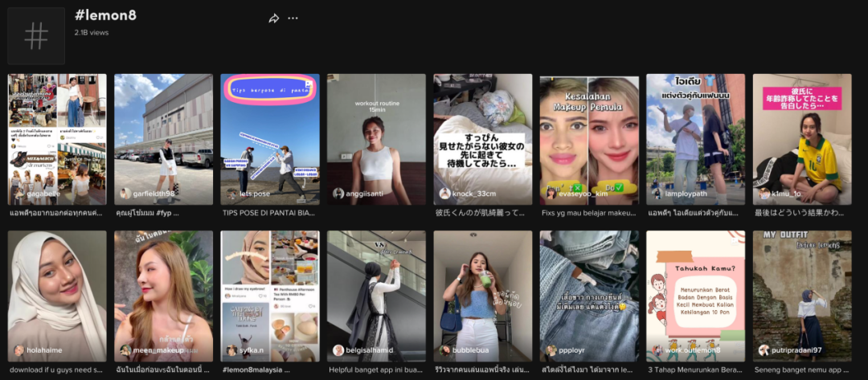This screenshot has height=380, width=868.
Task: Play the 'workout routine 15min' video
Action: [376, 139]
